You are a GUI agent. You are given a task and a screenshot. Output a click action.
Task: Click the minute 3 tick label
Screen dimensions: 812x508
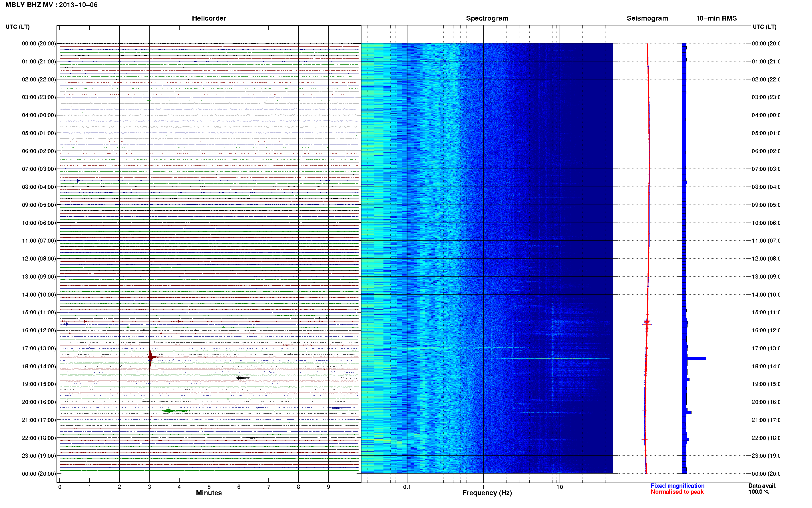(x=149, y=487)
